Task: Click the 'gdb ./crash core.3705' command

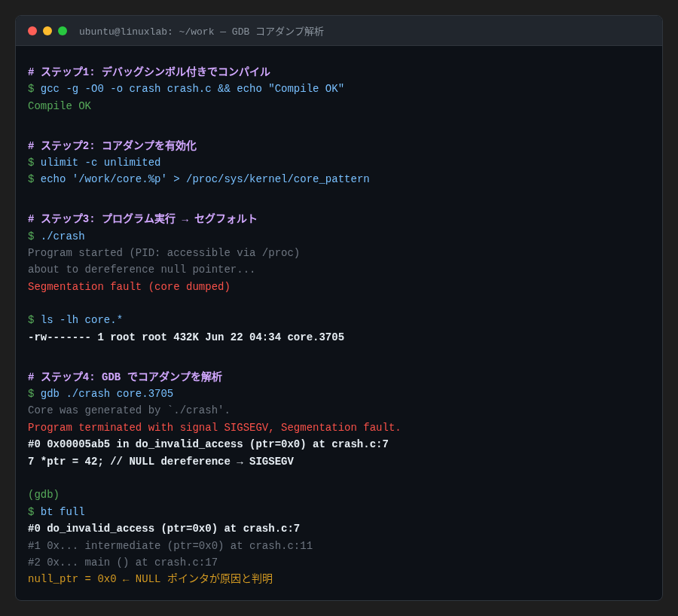Action: [101, 394]
